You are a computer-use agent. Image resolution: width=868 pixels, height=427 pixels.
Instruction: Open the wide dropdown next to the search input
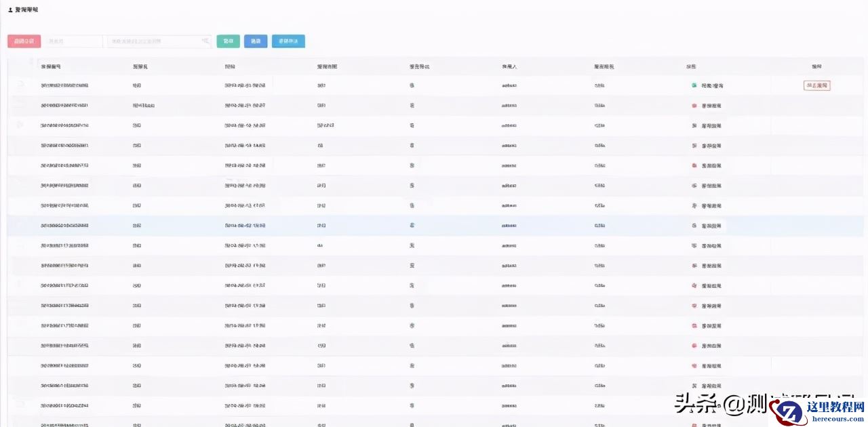(x=159, y=41)
